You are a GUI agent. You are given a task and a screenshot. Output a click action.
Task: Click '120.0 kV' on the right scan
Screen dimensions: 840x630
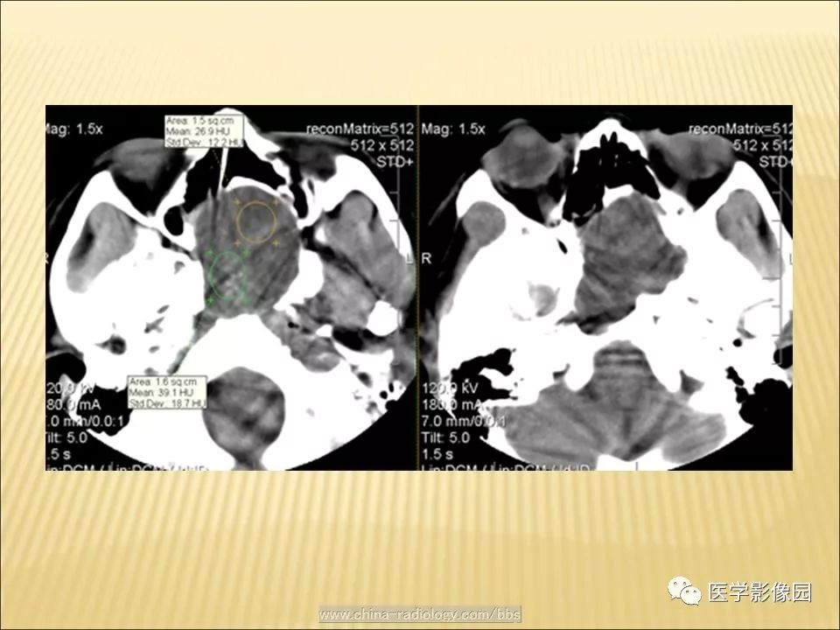[449, 388]
